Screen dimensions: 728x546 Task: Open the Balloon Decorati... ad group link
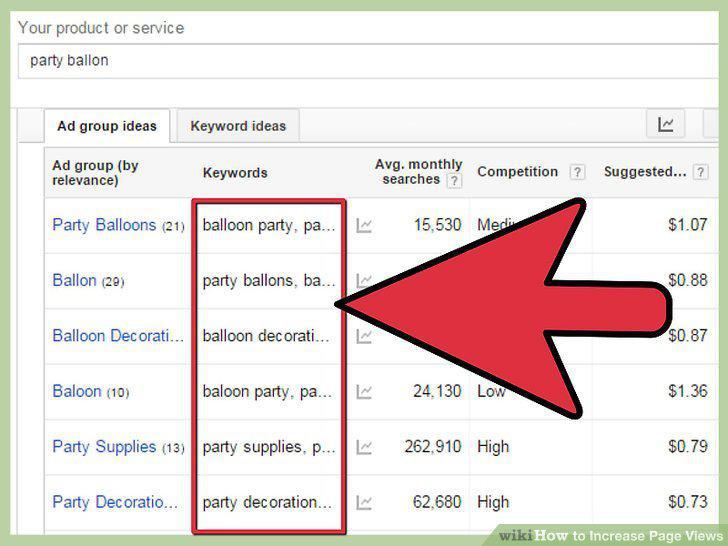(118, 336)
